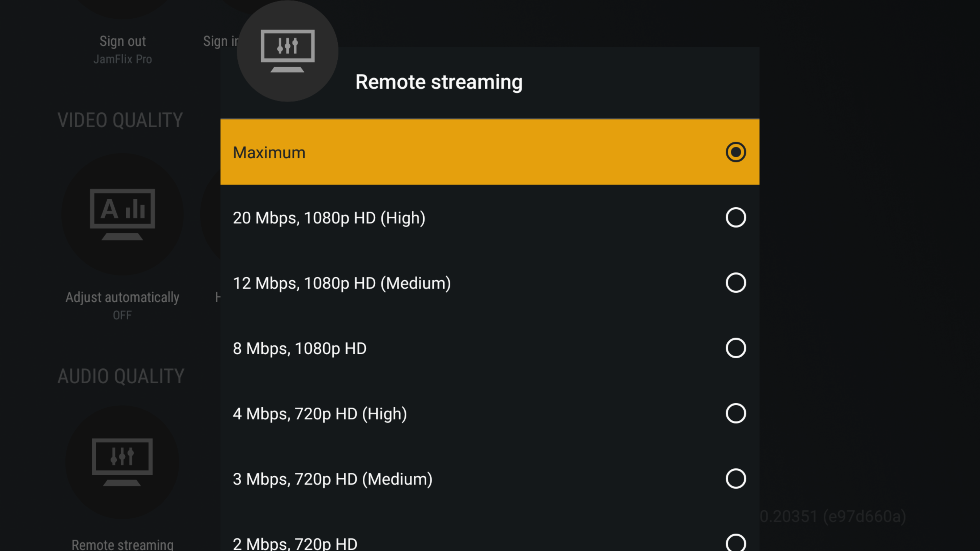Choose the 3 Mbps 720p Medium radio
Viewport: 980px width, 551px height.
(736, 478)
